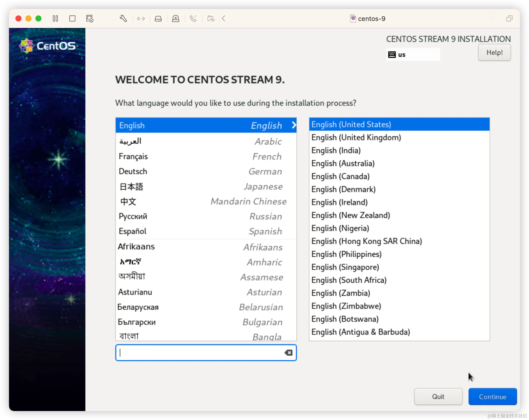
Task: Click the resize console icon
Action: coord(141,18)
